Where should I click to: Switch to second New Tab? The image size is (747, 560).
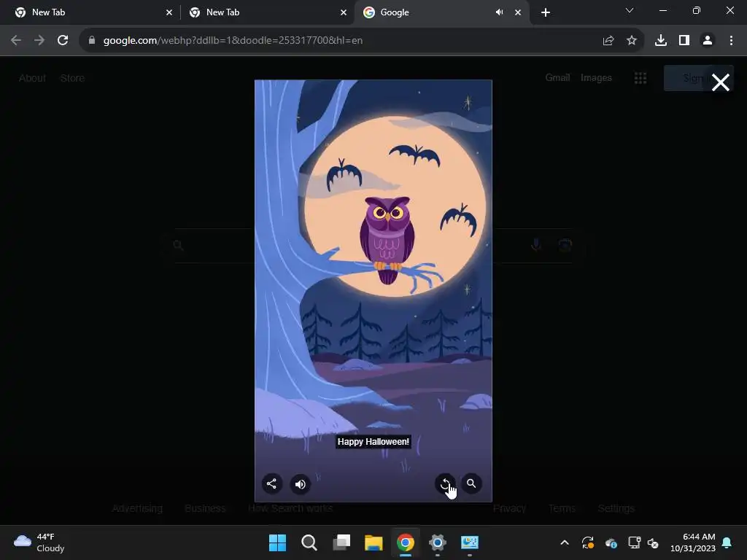267,12
